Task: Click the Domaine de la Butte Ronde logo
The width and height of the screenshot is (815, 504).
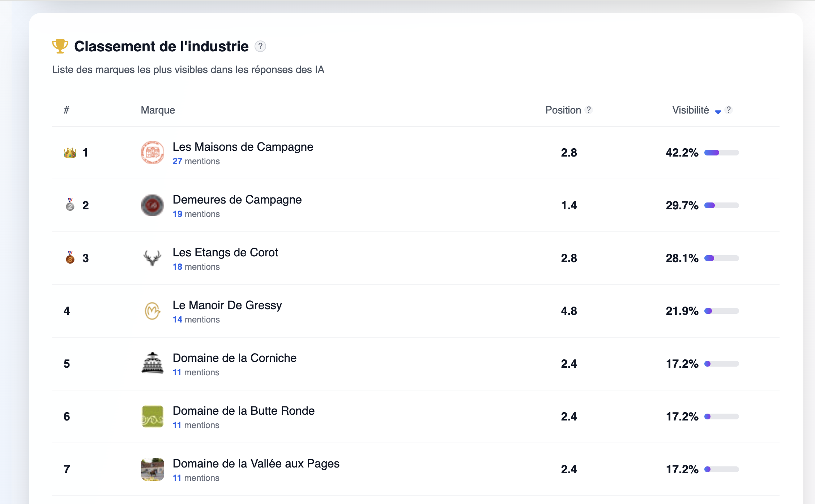Action: [x=152, y=416]
